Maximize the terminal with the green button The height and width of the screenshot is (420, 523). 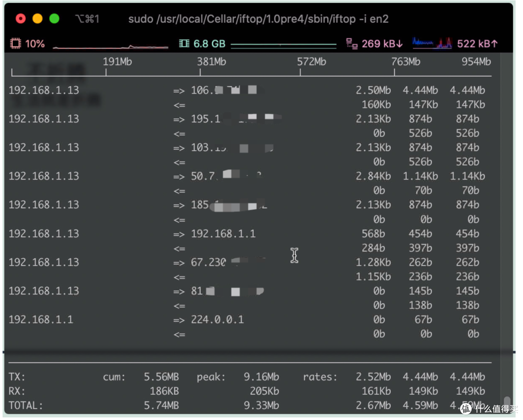point(54,19)
